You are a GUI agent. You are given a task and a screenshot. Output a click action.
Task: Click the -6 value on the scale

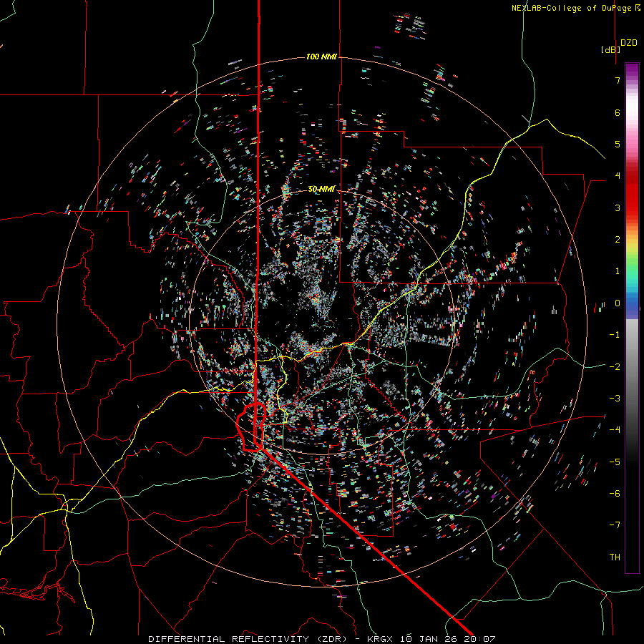(615, 494)
